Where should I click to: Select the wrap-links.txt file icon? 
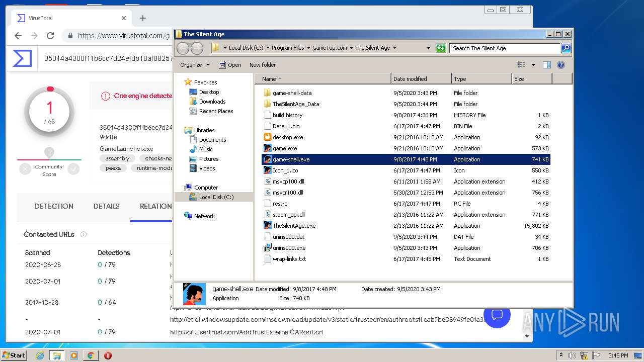pyautogui.click(x=268, y=259)
